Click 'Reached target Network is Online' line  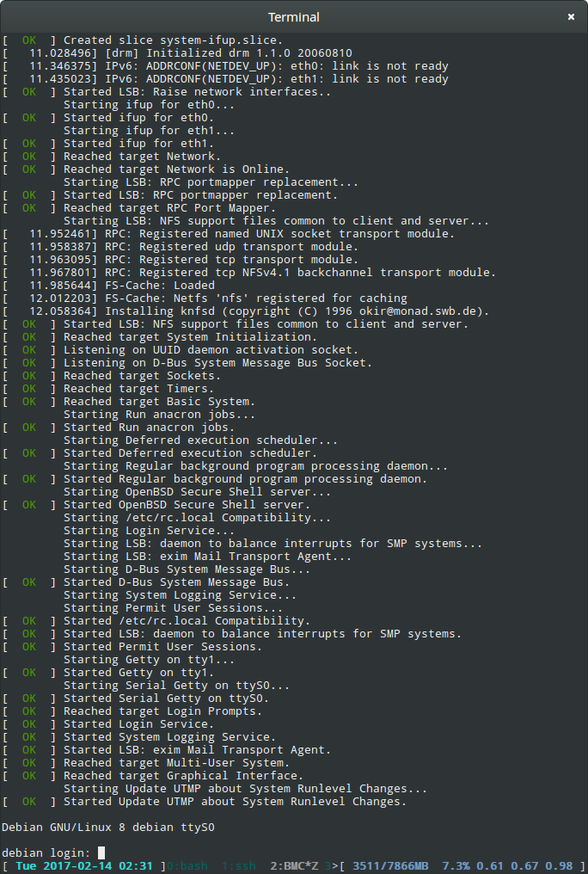pyautogui.click(x=176, y=169)
